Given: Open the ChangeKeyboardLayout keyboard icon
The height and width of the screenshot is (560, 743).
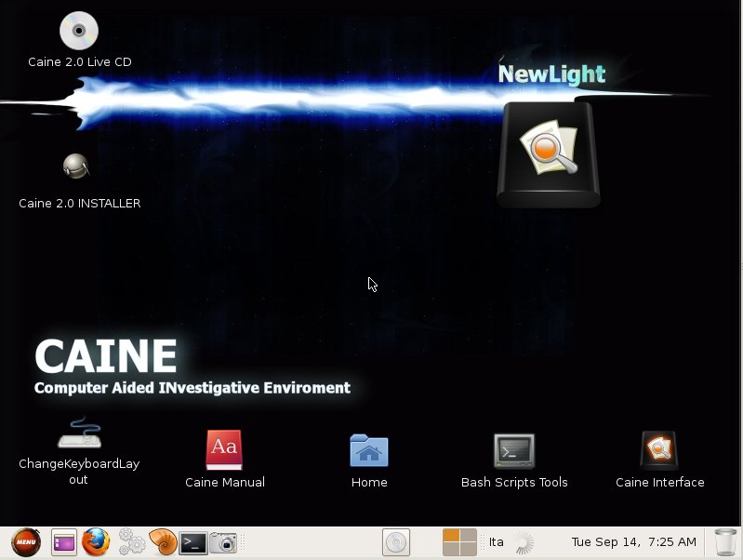Looking at the screenshot, I should [x=79, y=433].
